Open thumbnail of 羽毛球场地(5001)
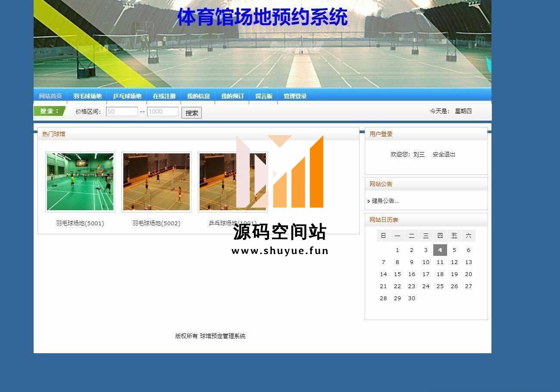Viewport: 560px width, 392px height. pos(80,182)
